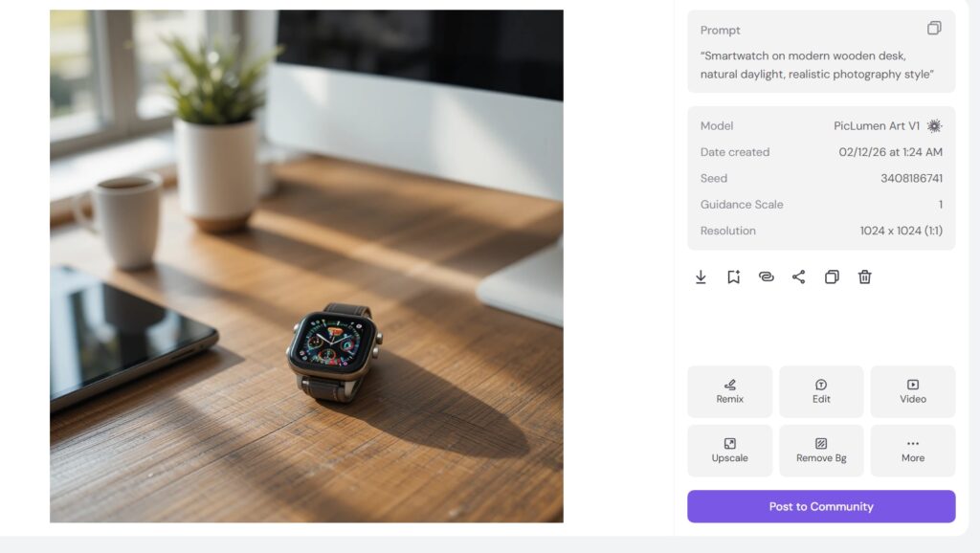Delete the image with the trash icon
Image resolution: width=980 pixels, height=553 pixels.
tap(865, 276)
